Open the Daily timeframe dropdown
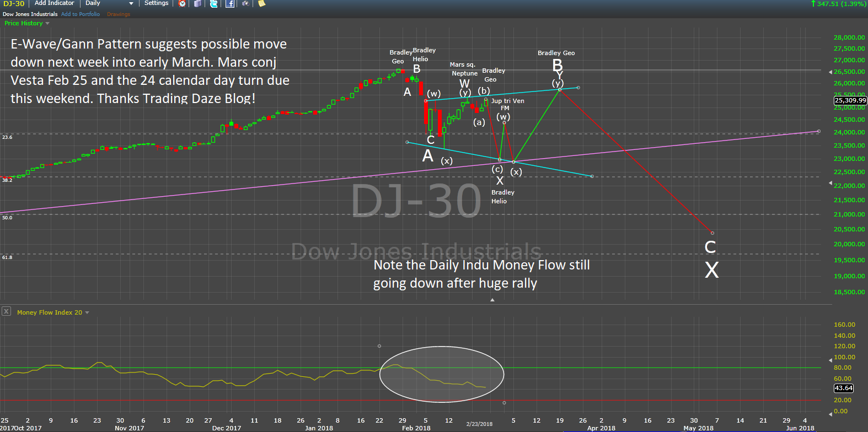Image resolution: width=868 pixels, height=432 pixels. [109, 3]
